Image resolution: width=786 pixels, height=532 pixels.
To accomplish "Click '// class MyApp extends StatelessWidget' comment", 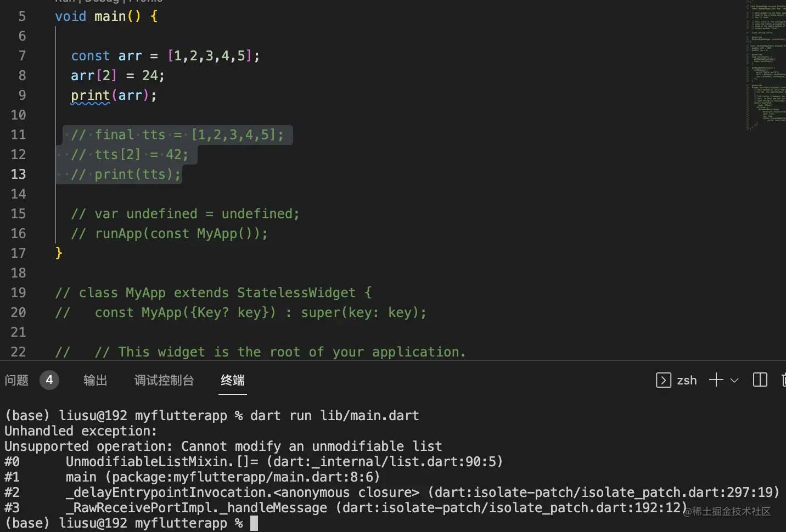I will (213, 292).
